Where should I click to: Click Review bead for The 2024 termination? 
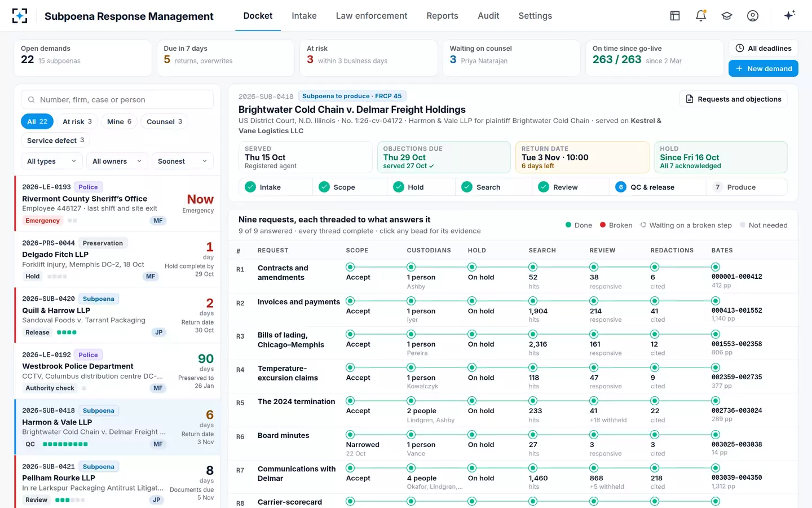click(x=594, y=401)
